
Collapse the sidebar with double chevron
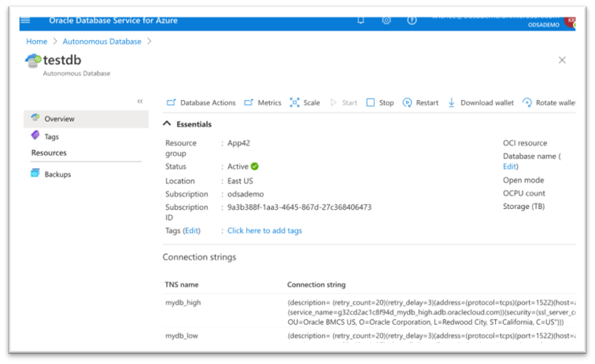(x=140, y=101)
